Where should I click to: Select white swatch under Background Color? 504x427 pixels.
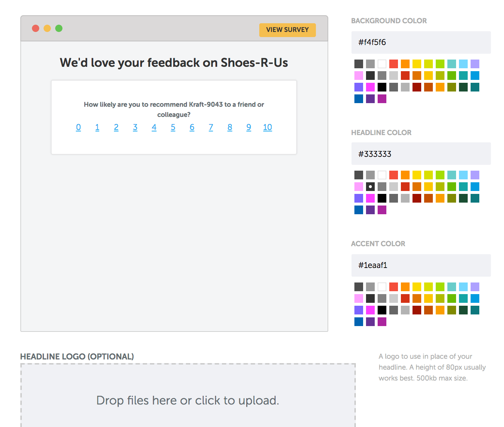(382, 64)
